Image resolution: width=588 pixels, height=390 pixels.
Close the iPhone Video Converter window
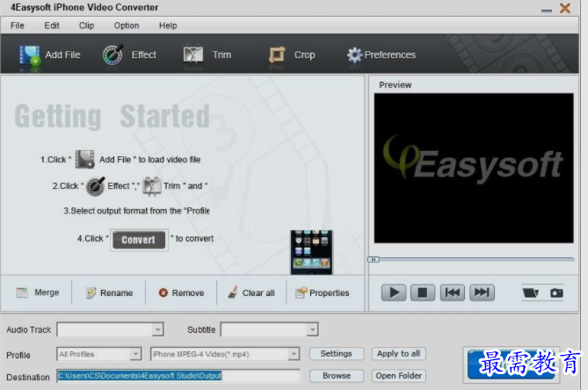tap(565, 8)
